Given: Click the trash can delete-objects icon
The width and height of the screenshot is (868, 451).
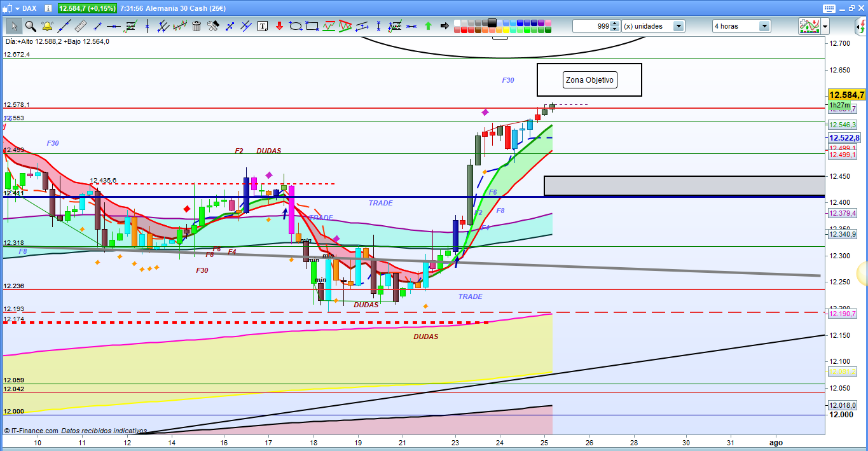Looking at the screenshot, I should (x=196, y=26).
